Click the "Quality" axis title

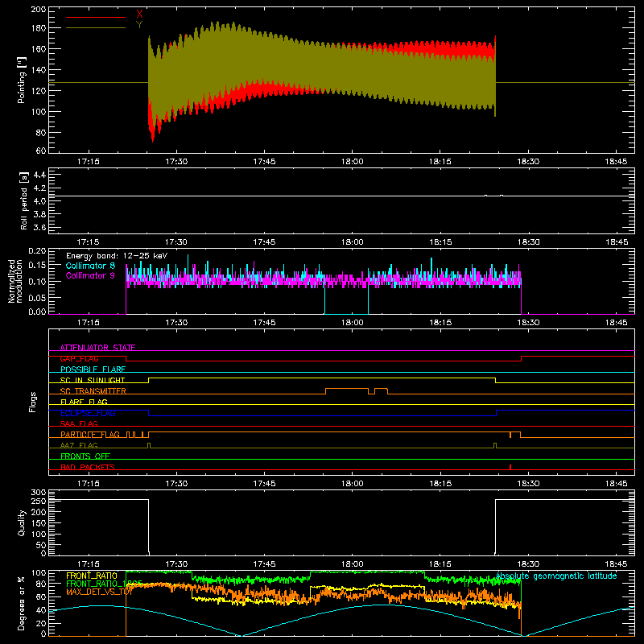coord(22,522)
